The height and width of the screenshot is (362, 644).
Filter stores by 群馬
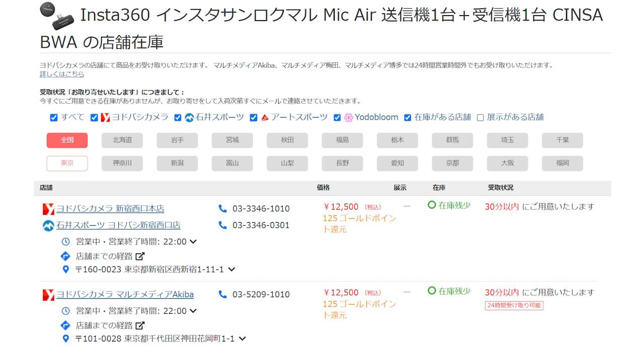pyautogui.click(x=452, y=140)
